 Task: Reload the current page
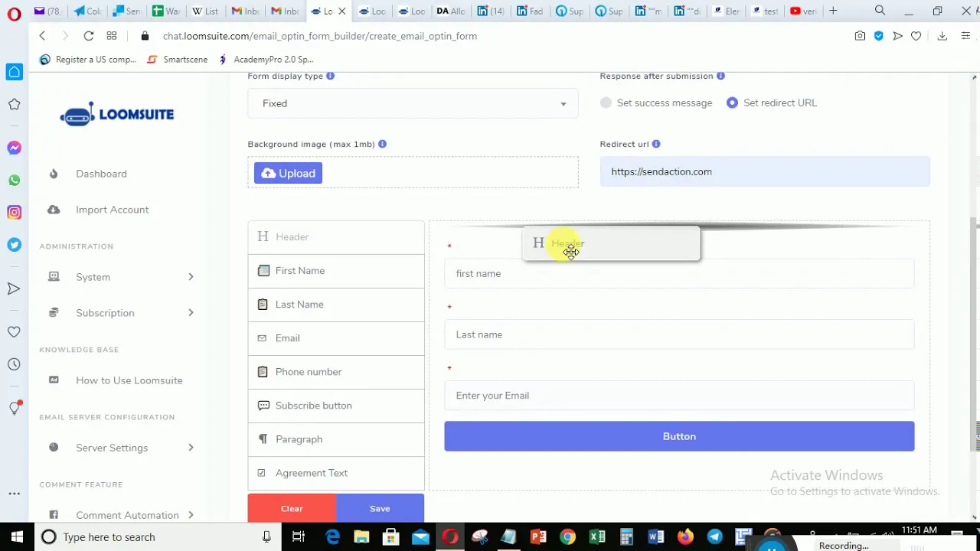coord(89,36)
